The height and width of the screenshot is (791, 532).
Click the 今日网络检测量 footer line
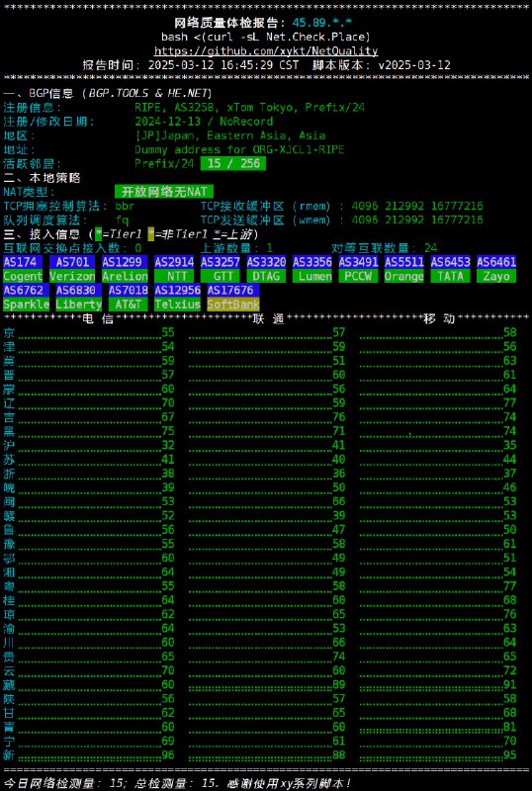tap(177, 783)
